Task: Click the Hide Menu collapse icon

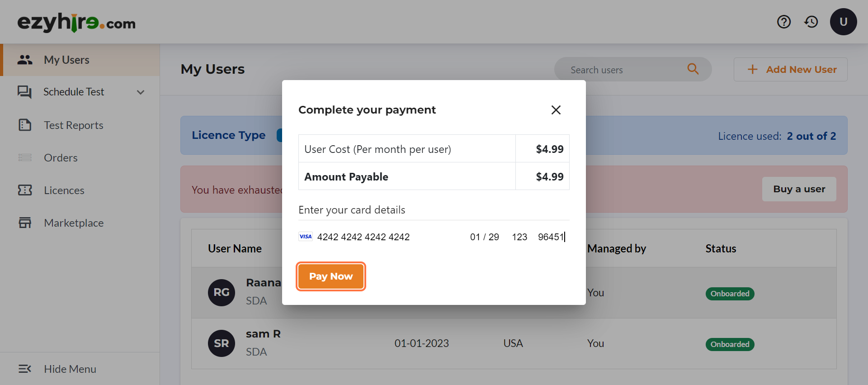Action: click(25, 369)
